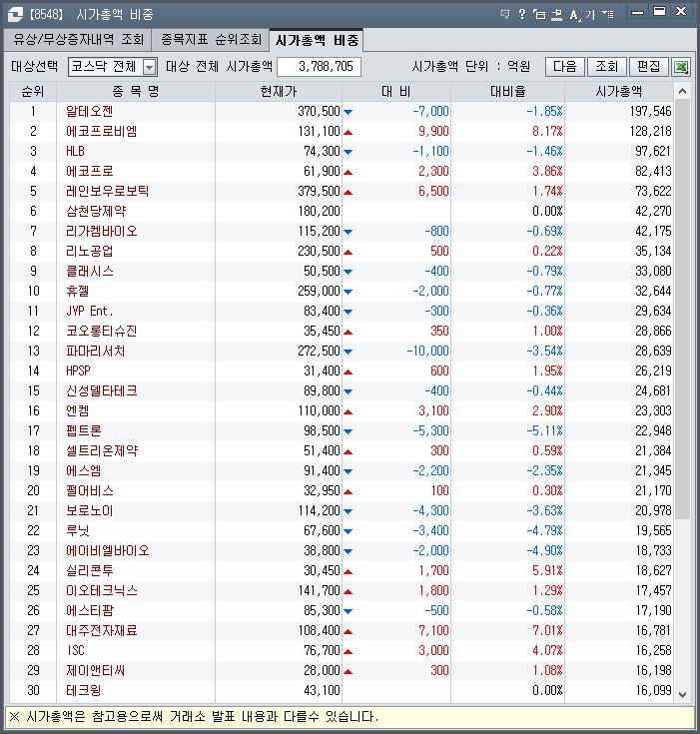Select stock 보로노이
The height and width of the screenshot is (734, 700).
pyautogui.click(x=90, y=510)
